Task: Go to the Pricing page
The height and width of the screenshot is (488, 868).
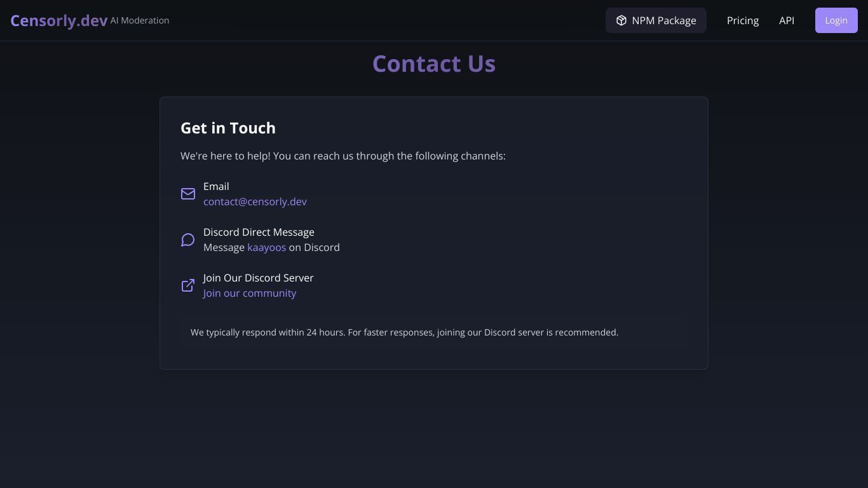Action: pos(743,20)
